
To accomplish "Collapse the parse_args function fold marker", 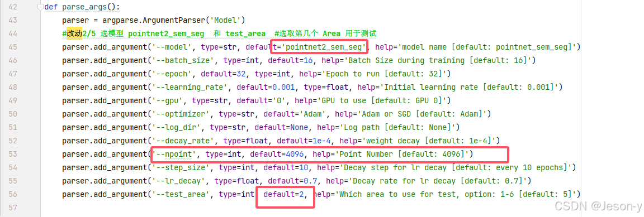I will pos(40,7).
